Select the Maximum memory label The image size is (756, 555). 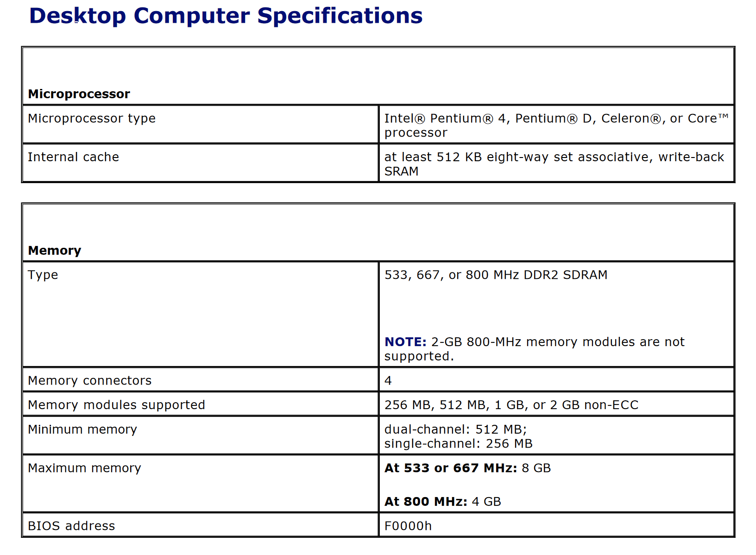click(x=84, y=468)
